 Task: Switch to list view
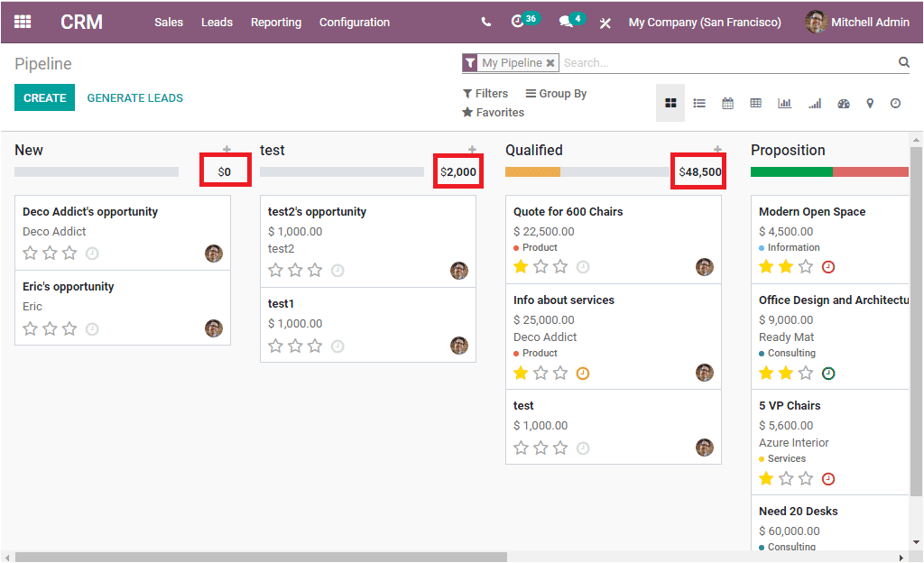click(x=699, y=103)
